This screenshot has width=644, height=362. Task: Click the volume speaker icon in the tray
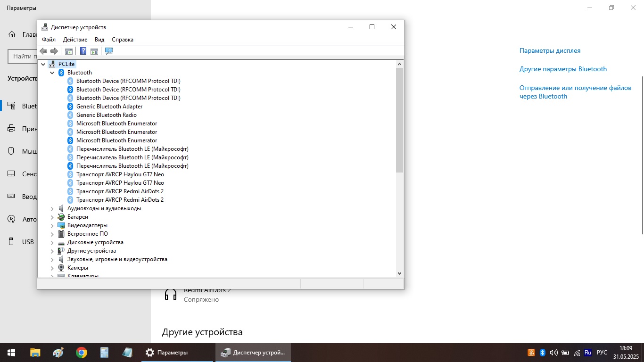(553, 353)
